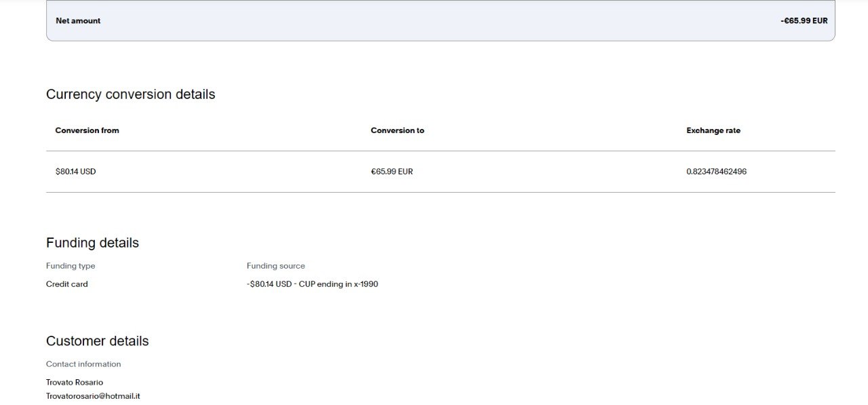Click the Net amount label
The height and width of the screenshot is (405, 868).
pyautogui.click(x=78, y=21)
